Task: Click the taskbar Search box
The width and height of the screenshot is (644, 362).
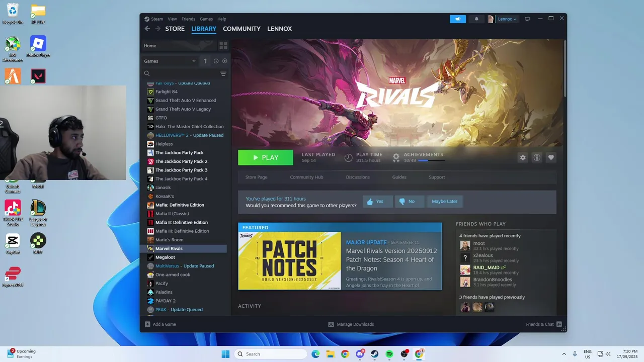Action: click(271, 354)
